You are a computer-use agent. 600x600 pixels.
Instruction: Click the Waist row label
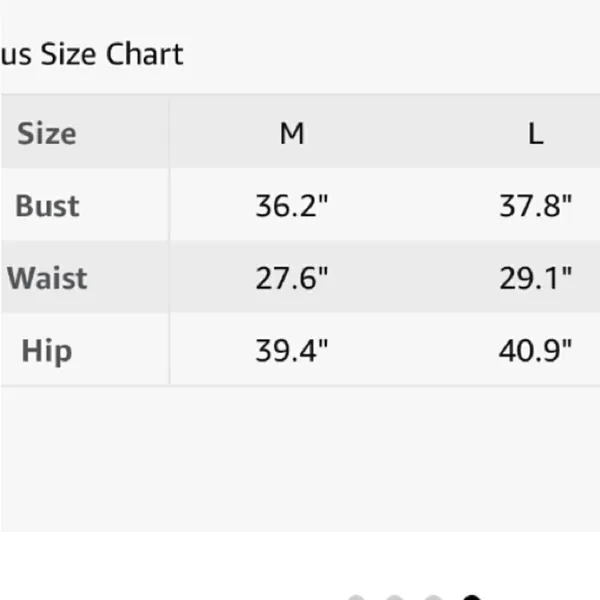47,278
